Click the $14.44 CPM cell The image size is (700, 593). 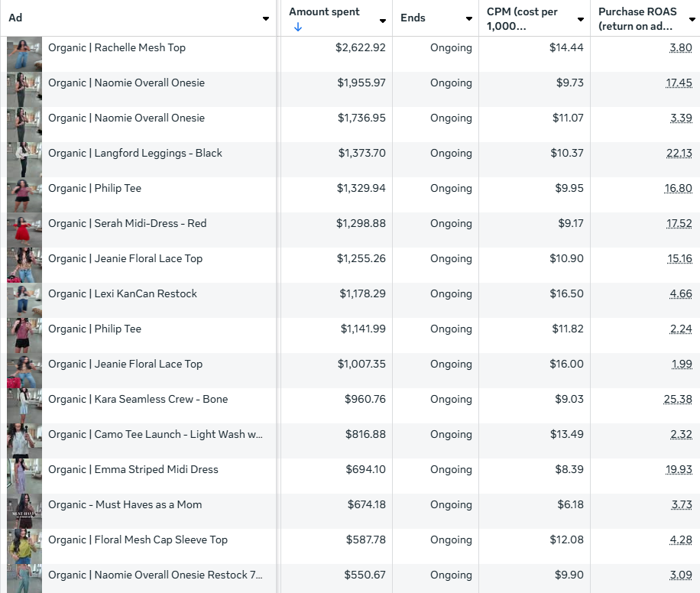click(x=566, y=47)
